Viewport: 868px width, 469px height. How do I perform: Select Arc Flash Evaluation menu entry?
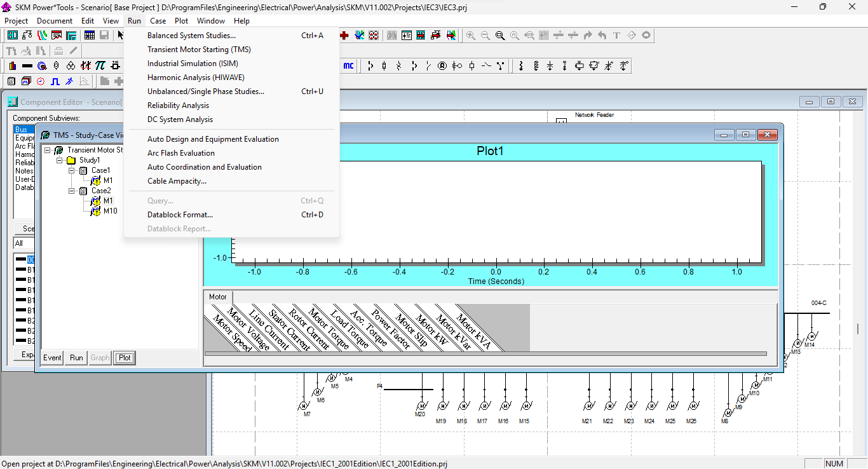pyautogui.click(x=231, y=153)
